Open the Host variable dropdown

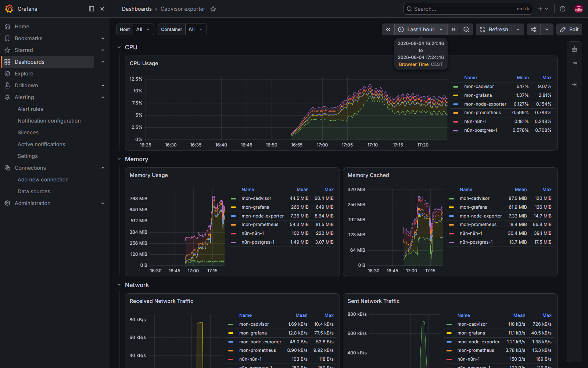pyautogui.click(x=143, y=29)
